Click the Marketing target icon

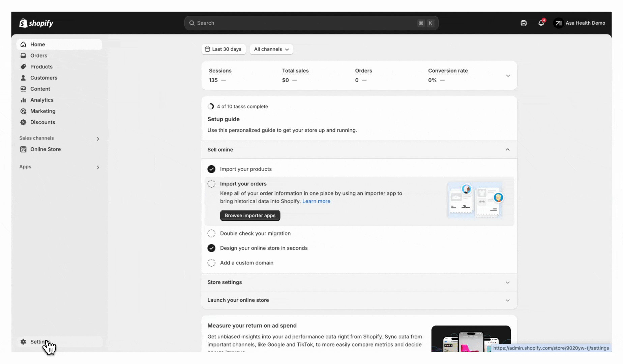tap(23, 111)
